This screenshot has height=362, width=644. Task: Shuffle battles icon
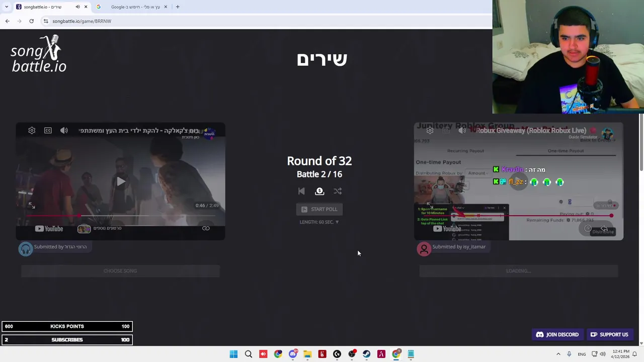[x=338, y=191]
